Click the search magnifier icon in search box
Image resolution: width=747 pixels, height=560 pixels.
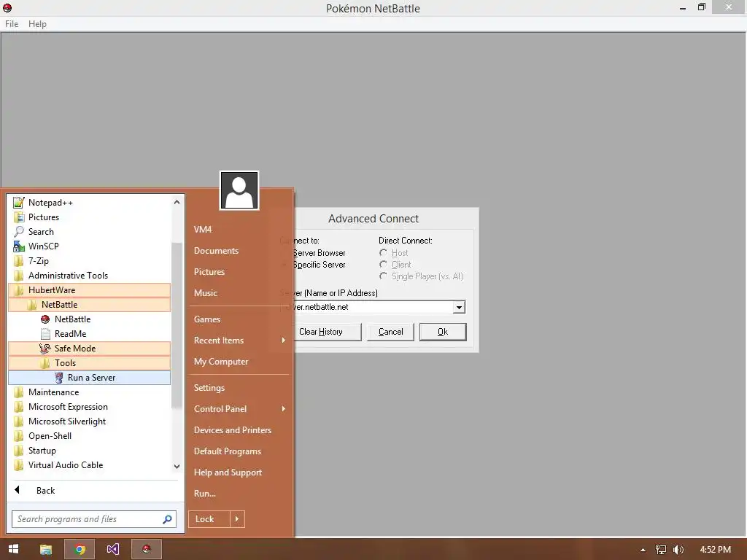(x=167, y=519)
